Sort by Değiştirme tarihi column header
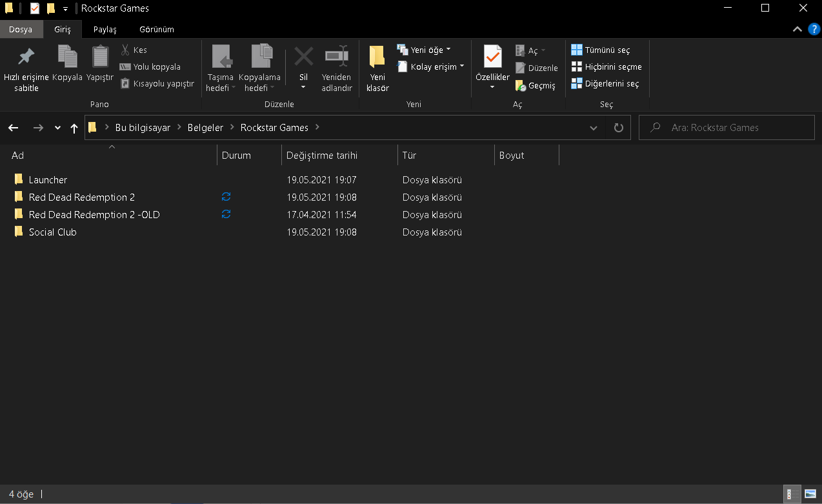Image resolution: width=822 pixels, height=504 pixels. click(x=339, y=155)
